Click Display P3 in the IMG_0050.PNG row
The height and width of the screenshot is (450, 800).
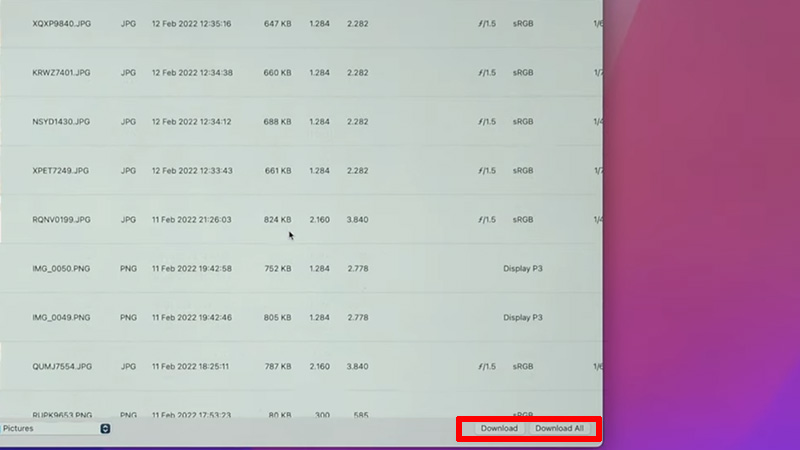tap(523, 269)
